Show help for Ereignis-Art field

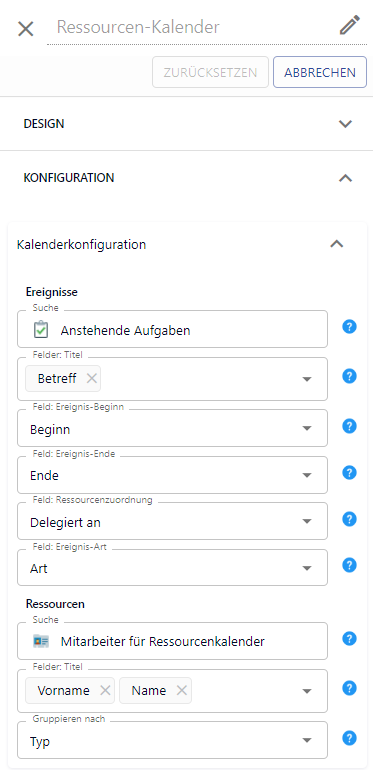[349, 565]
